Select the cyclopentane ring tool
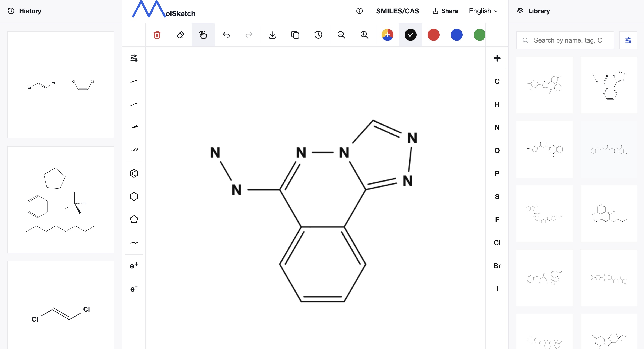644x349 pixels. pos(134,219)
